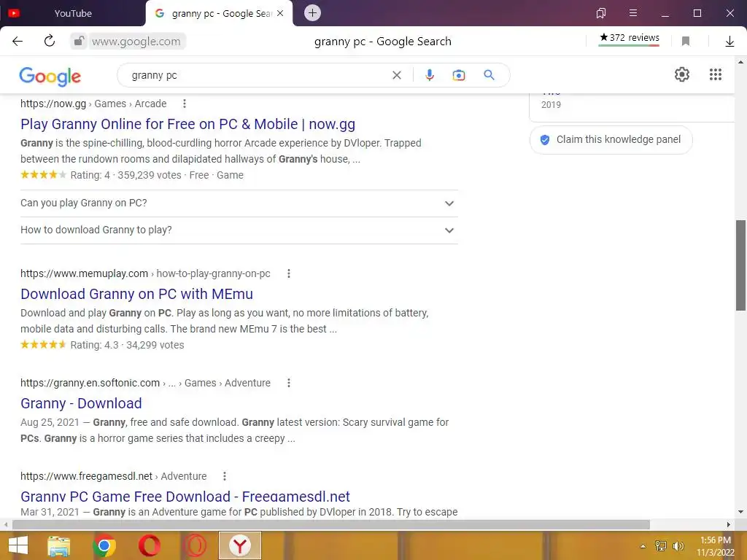The width and height of the screenshot is (747, 560).
Task: Add a new tab with the plus button
Action: point(312,13)
